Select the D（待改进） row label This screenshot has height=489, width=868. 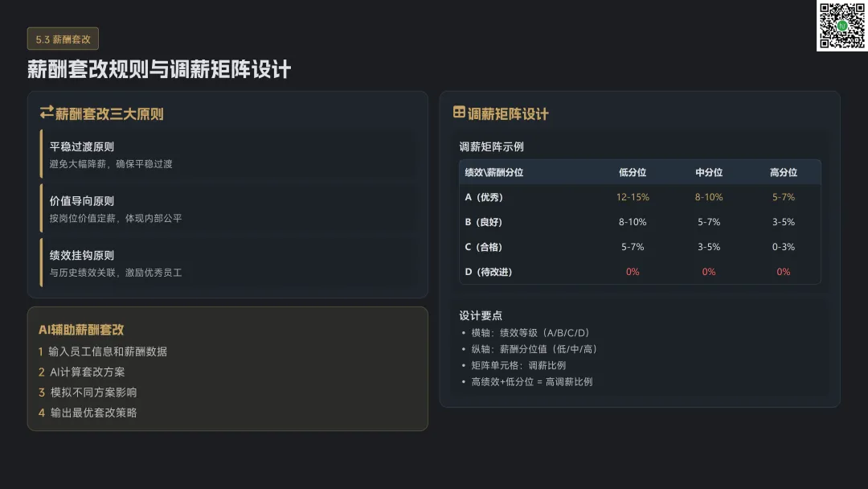pos(489,272)
